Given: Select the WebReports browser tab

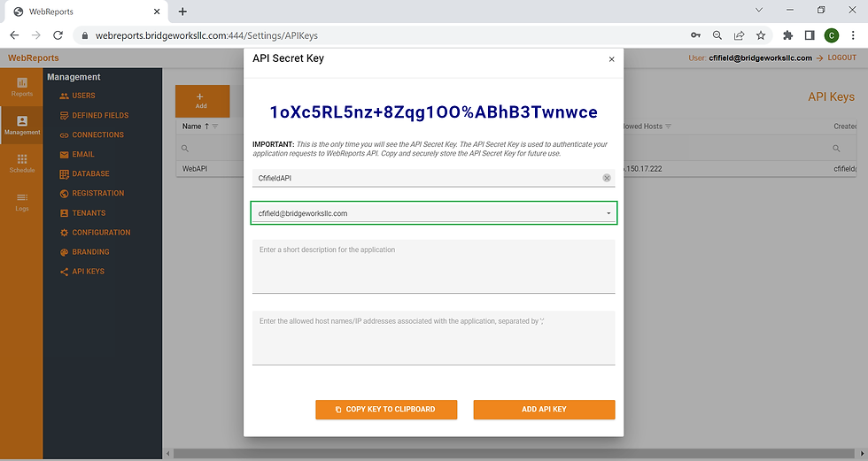Looking at the screenshot, I should (86, 12).
